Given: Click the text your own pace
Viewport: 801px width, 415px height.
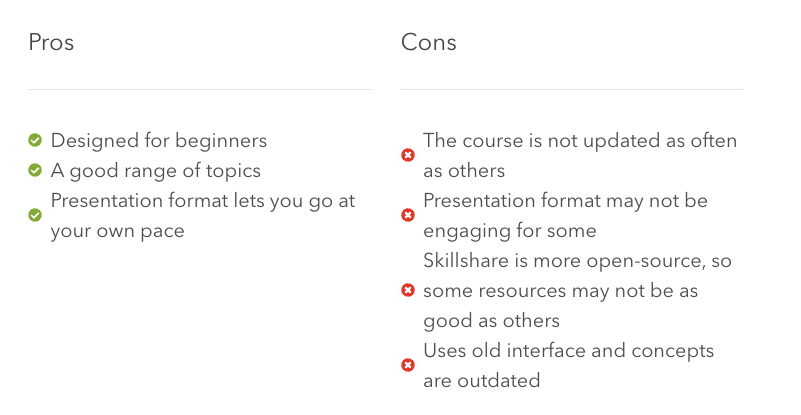Looking at the screenshot, I should (117, 231).
